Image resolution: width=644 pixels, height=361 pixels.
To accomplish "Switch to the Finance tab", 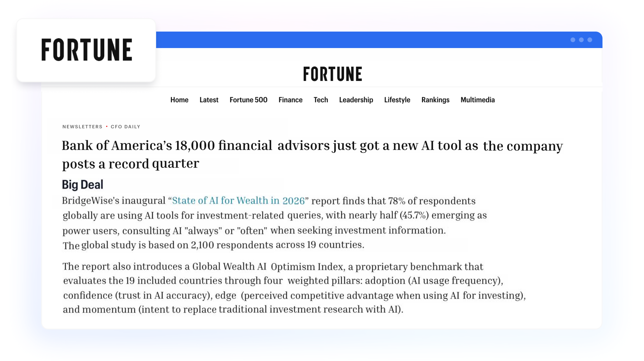I will [291, 100].
